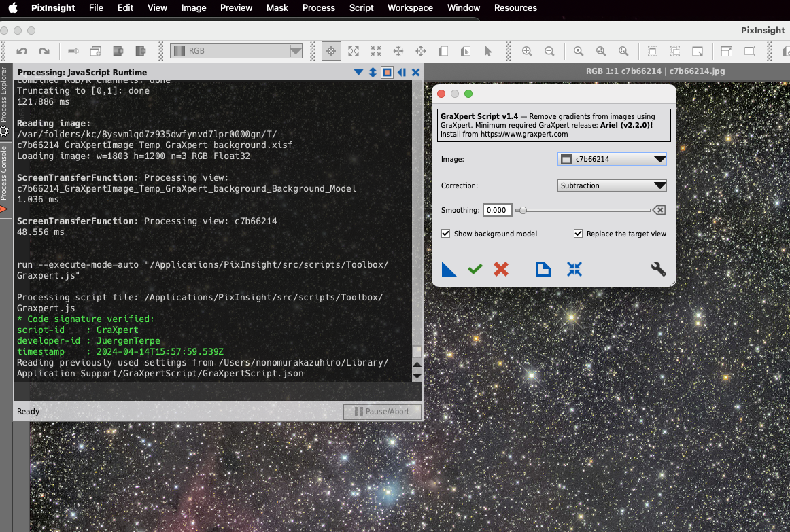Open the Correction dropdown set to Subtraction

click(x=612, y=185)
